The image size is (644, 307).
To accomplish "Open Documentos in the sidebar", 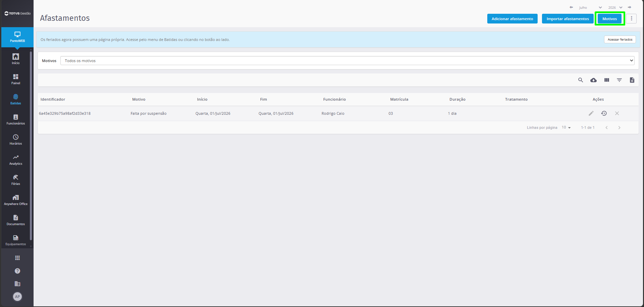I will [x=16, y=220].
